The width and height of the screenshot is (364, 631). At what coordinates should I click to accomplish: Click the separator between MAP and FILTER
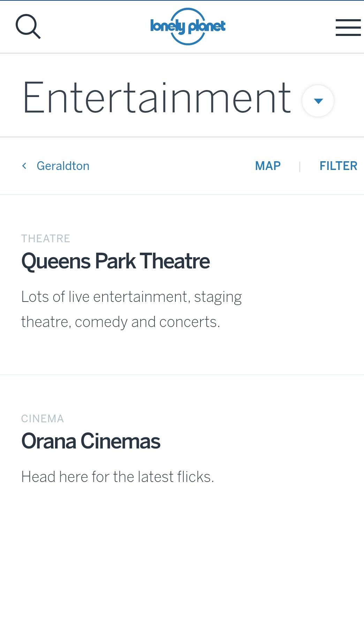click(x=299, y=166)
